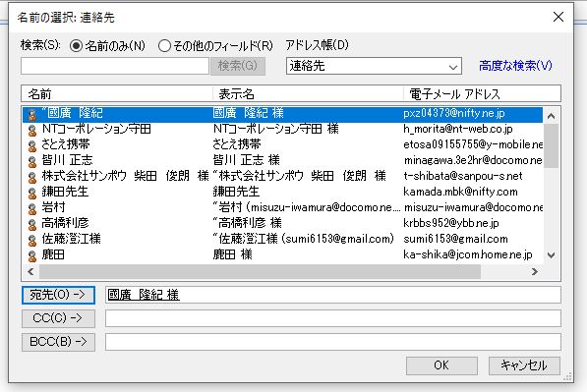Open 高度な検索(V) link
The image size is (587, 392).
[515, 66]
